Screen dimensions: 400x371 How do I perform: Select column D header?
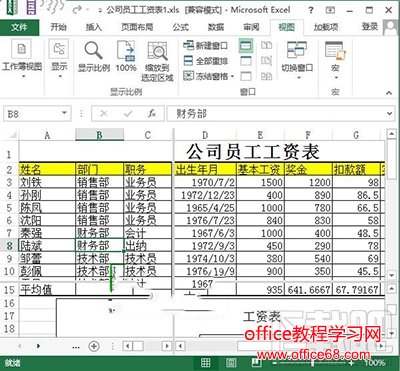pos(205,135)
